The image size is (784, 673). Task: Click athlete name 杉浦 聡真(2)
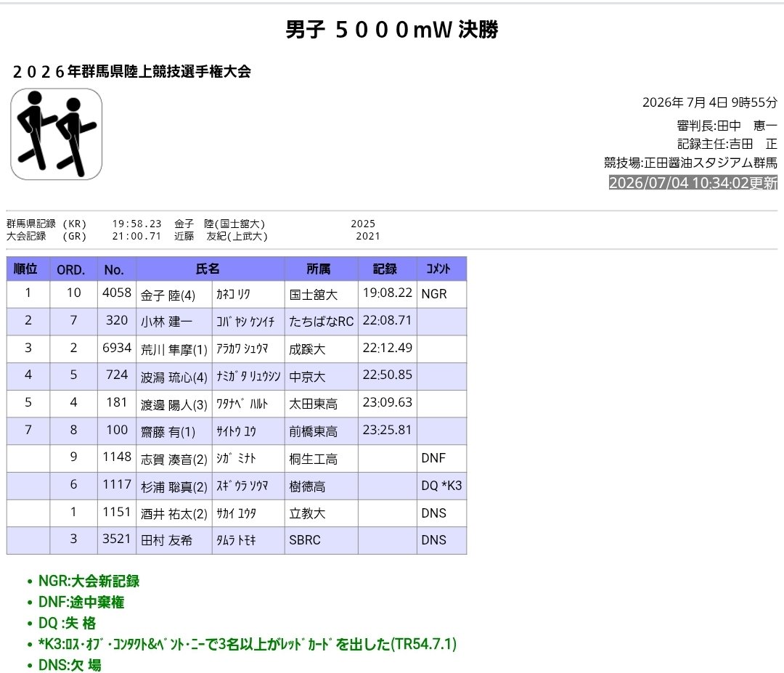pos(174,487)
